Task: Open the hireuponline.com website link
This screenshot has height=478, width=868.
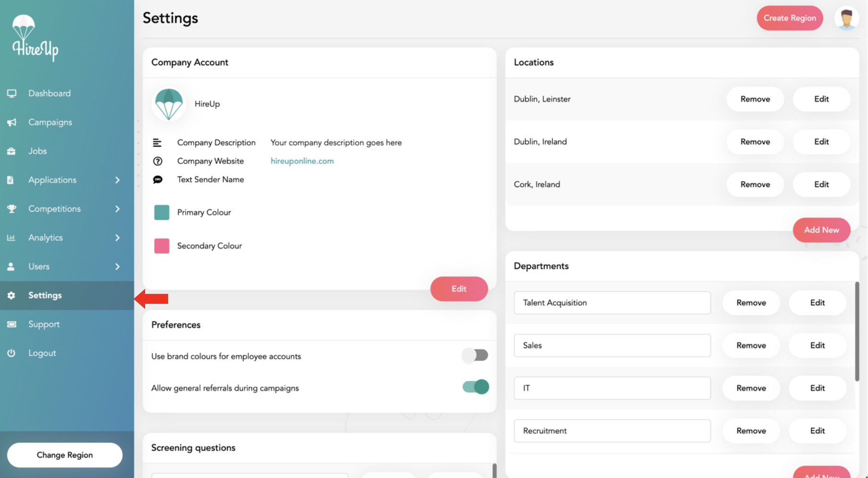Action: 302,161
